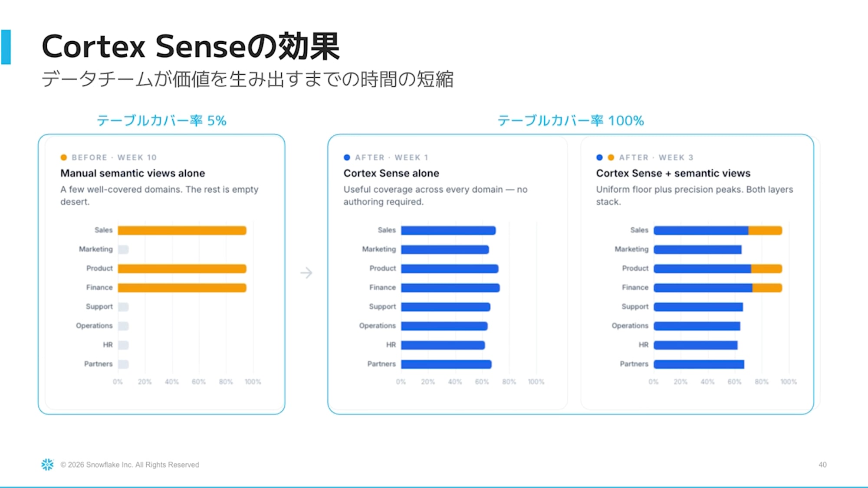
Task: Click the '100%' axis tick in the Before chart
Action: (253, 382)
